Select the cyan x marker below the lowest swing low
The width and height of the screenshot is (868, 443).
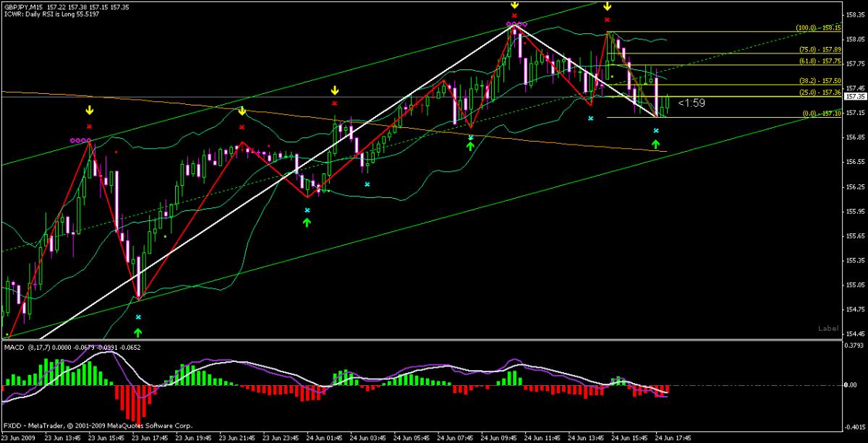(x=138, y=317)
